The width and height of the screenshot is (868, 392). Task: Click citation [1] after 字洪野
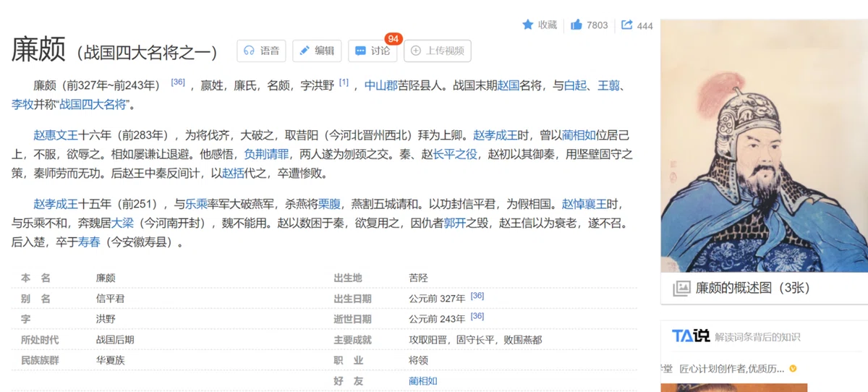344,82
